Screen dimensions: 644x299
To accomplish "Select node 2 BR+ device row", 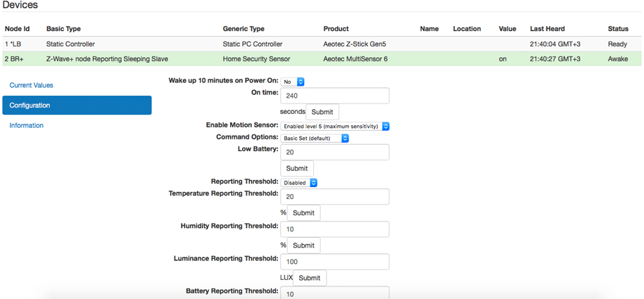I will point(322,58).
